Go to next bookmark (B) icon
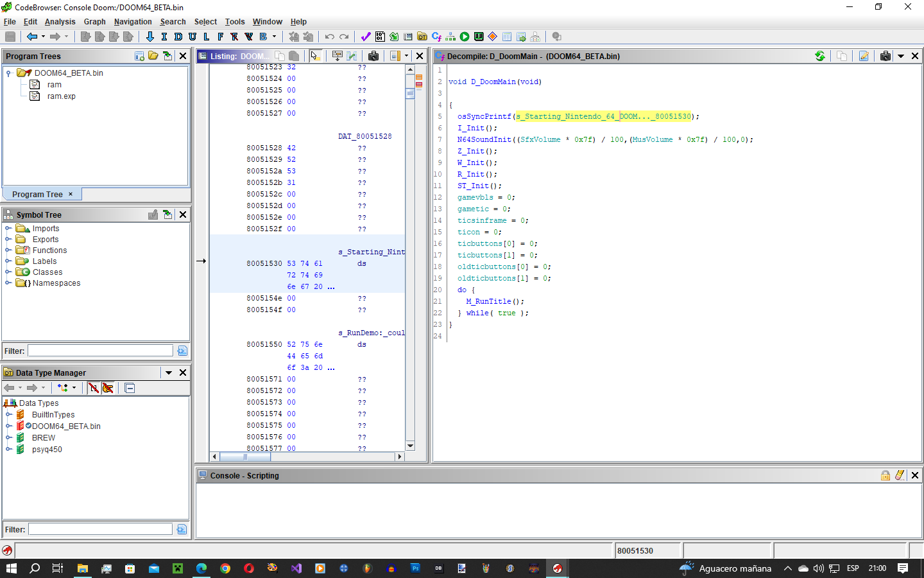 [x=263, y=37]
